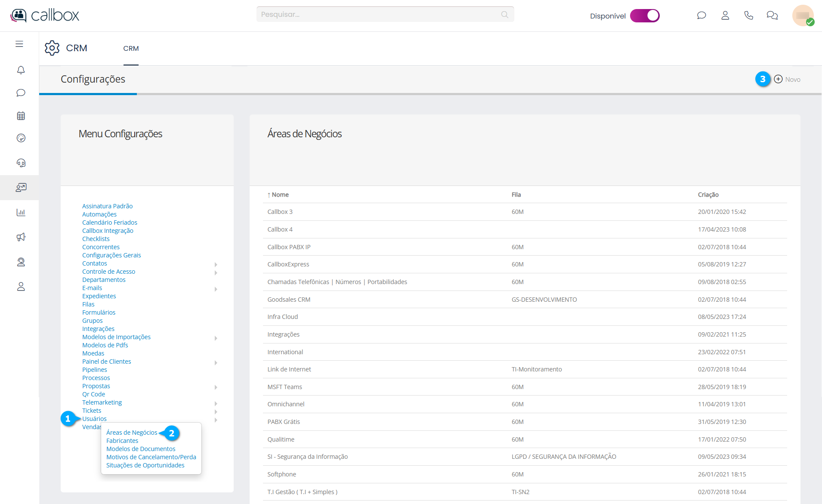Open the hamburger menu icon
This screenshot has width=822, height=504.
[19, 44]
